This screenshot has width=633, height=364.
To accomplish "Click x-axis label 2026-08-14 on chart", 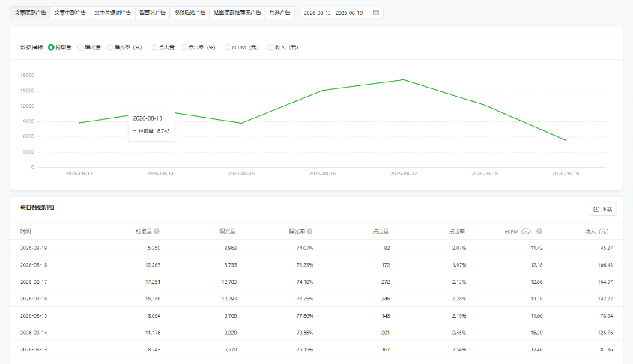I will (160, 174).
